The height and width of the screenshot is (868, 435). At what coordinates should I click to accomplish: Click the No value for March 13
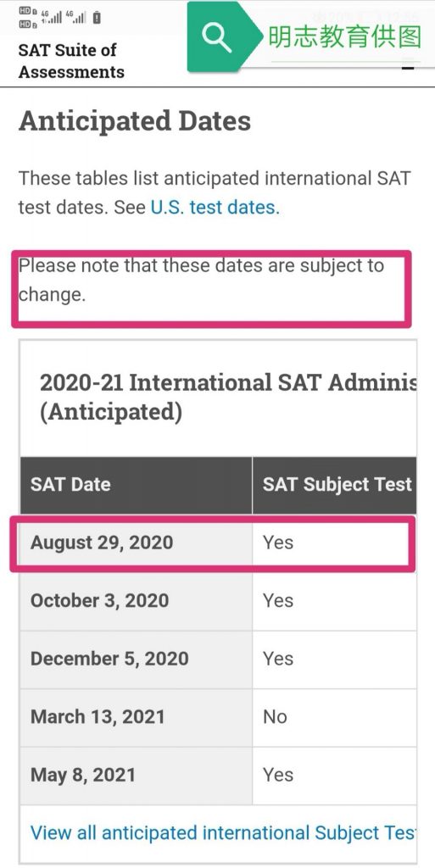[275, 717]
